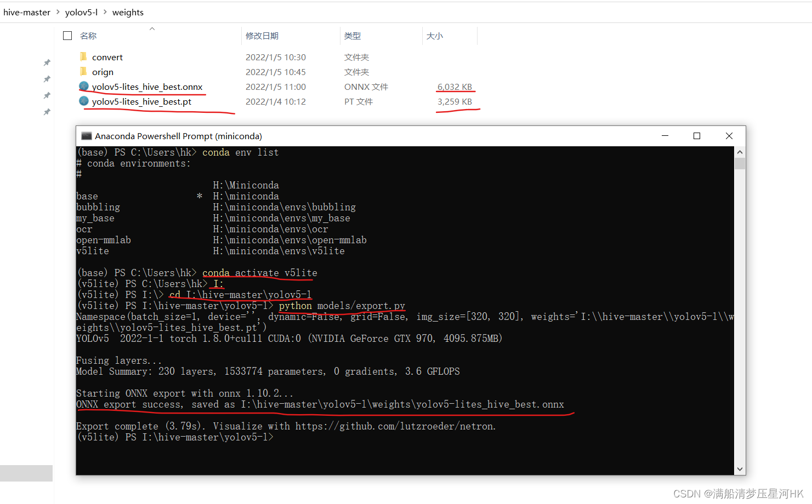Select the yolov5-lites_hive_best.pt file icon
The height and width of the screenshot is (504, 812).
[x=84, y=101]
